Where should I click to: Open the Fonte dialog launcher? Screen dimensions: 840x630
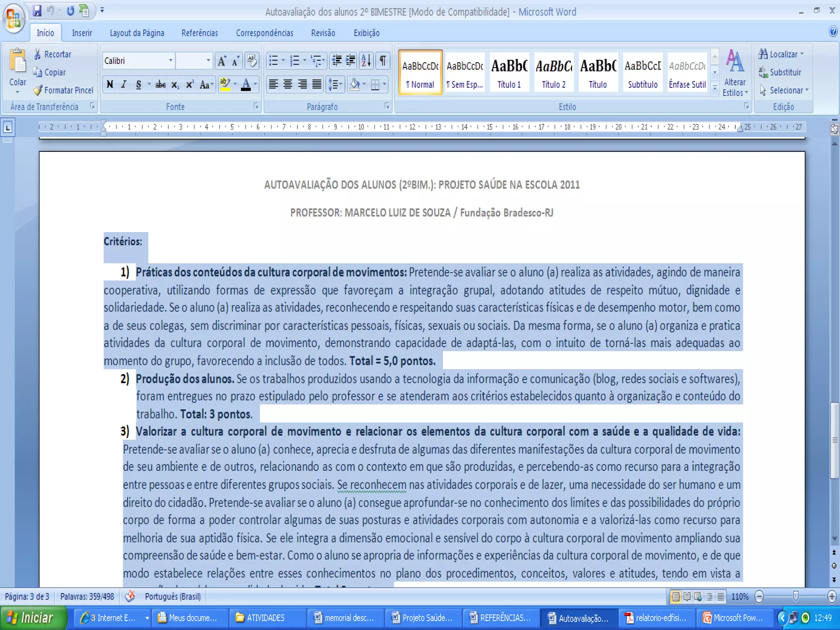point(256,106)
